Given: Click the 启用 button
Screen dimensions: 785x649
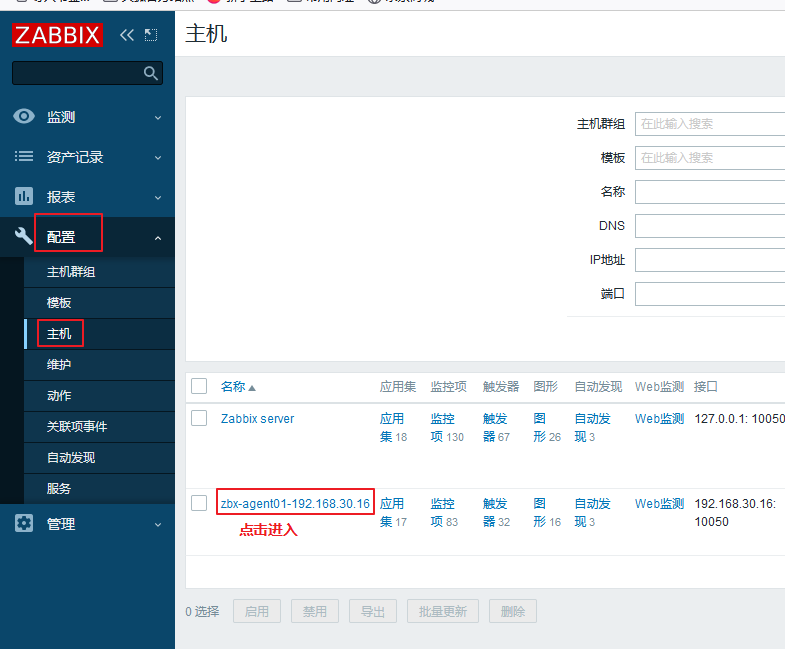Looking at the screenshot, I should pos(257,611).
